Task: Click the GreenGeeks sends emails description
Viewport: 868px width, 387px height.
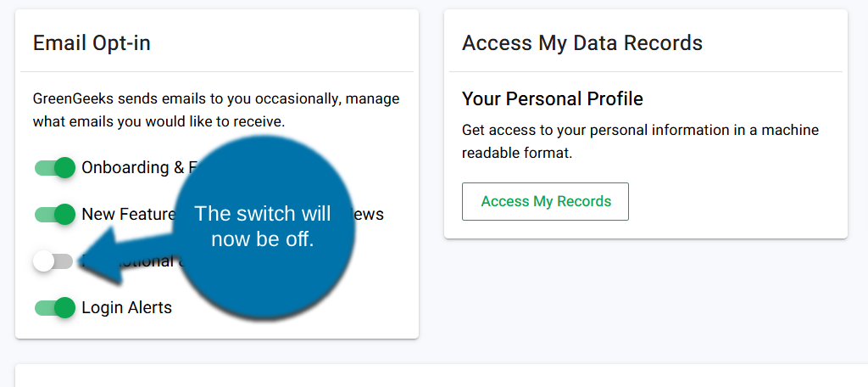Action: (216, 110)
